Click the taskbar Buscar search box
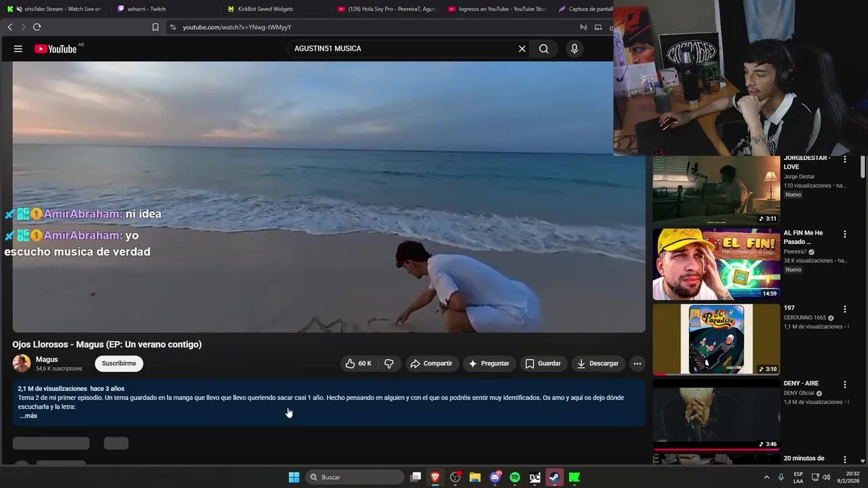 point(353,477)
